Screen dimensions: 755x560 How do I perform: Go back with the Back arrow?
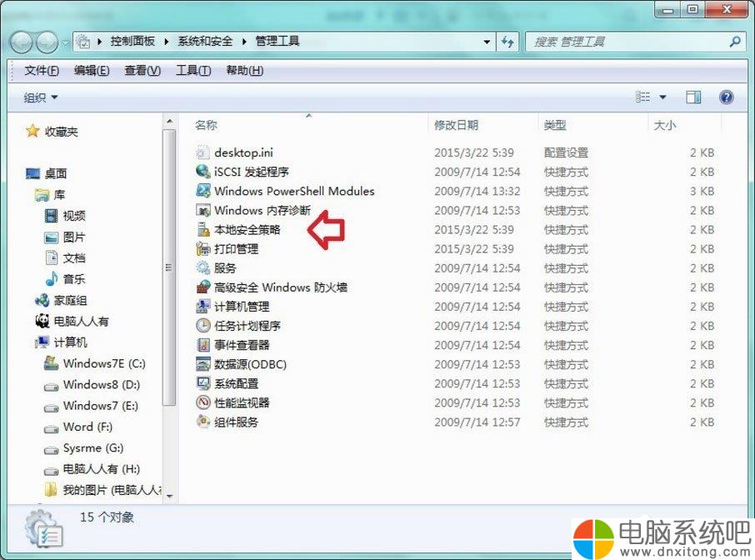[21, 42]
